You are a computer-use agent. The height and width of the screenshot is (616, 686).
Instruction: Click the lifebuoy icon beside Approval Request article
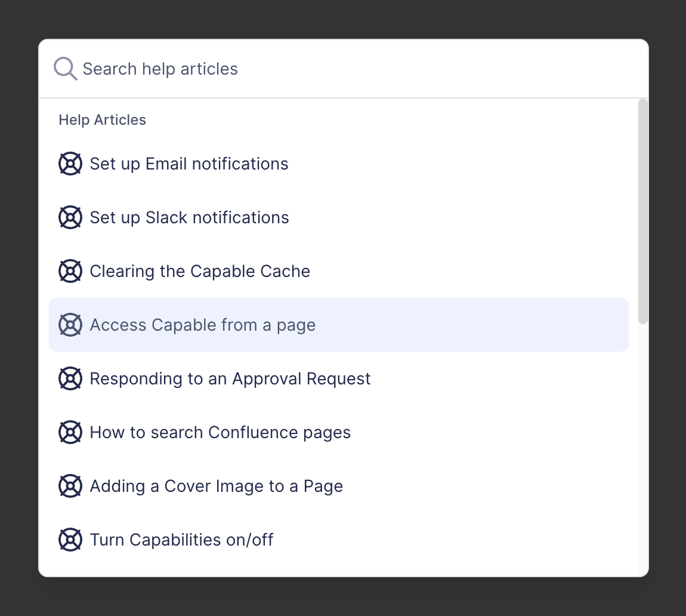point(70,378)
